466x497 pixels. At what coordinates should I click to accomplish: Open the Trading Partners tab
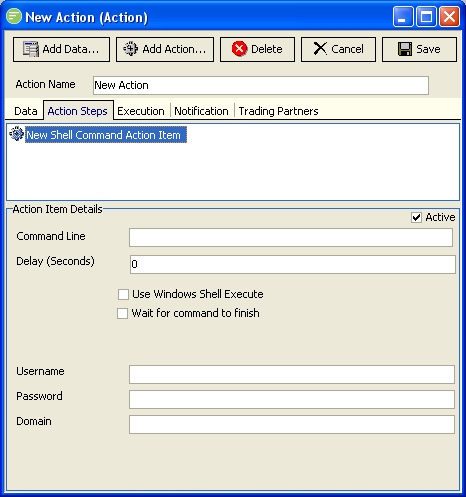[278, 111]
